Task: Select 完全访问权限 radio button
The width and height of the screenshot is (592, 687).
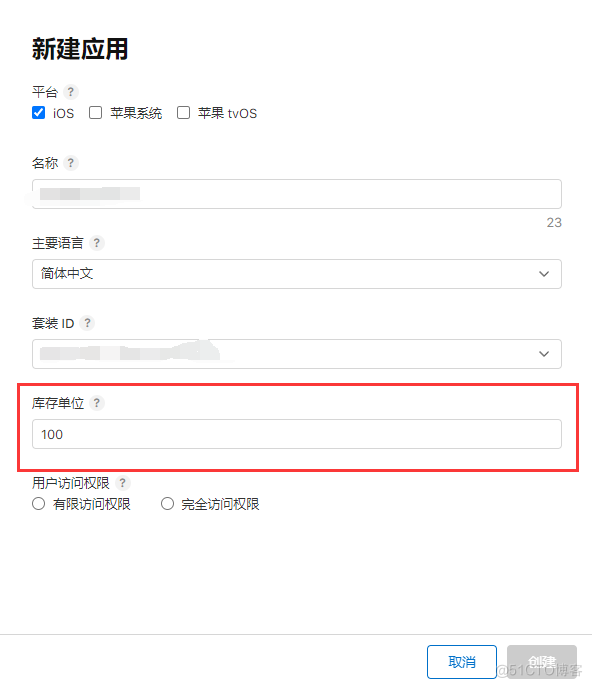Action: pos(167,503)
